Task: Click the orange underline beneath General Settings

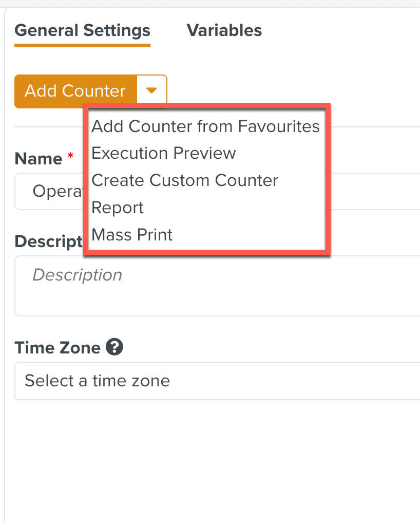Action: 82,45
